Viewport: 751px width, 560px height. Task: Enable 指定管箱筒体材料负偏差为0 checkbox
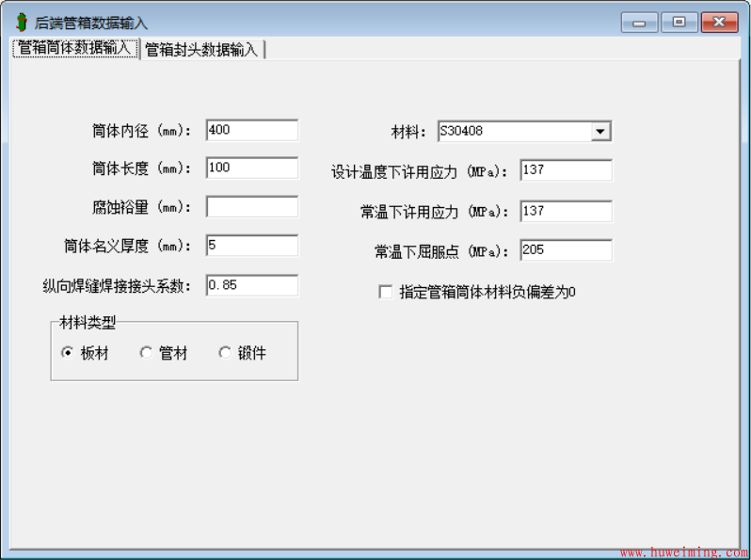pyautogui.click(x=386, y=292)
